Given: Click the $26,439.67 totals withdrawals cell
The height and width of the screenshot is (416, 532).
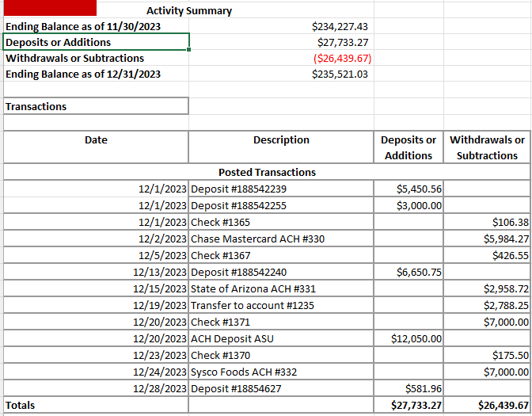Looking at the screenshot, I should [x=487, y=405].
